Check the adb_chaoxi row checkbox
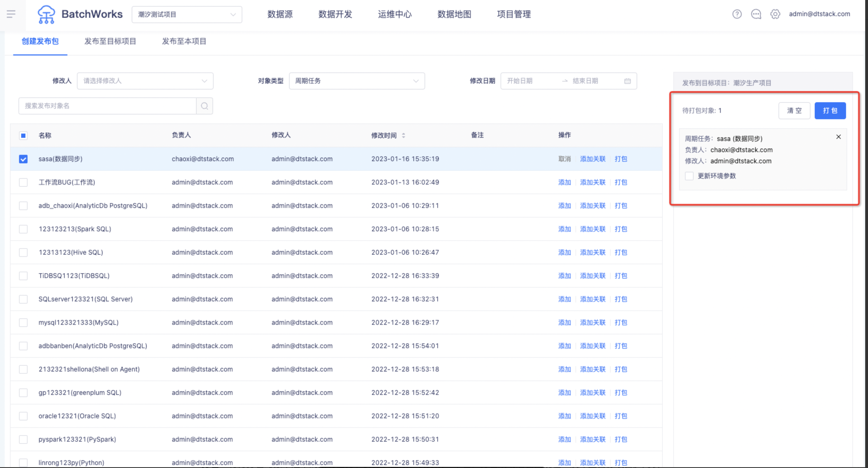Image resolution: width=868 pixels, height=468 pixels. 23,206
